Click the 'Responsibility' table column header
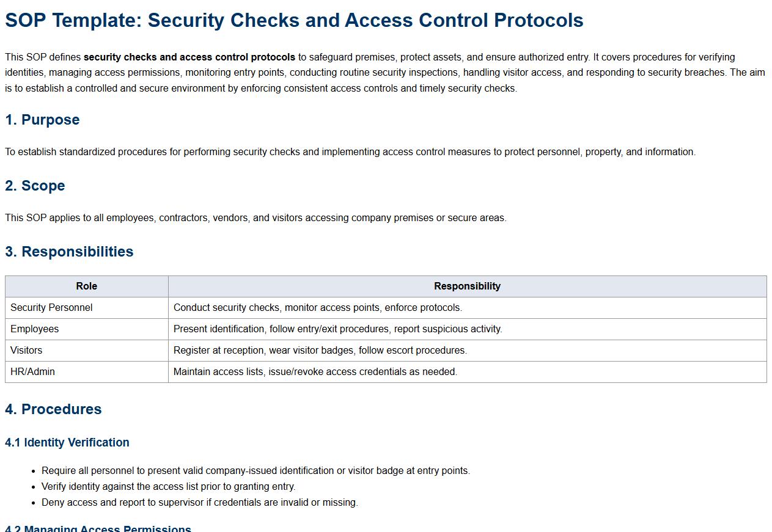The width and height of the screenshot is (772, 532). pos(467,286)
